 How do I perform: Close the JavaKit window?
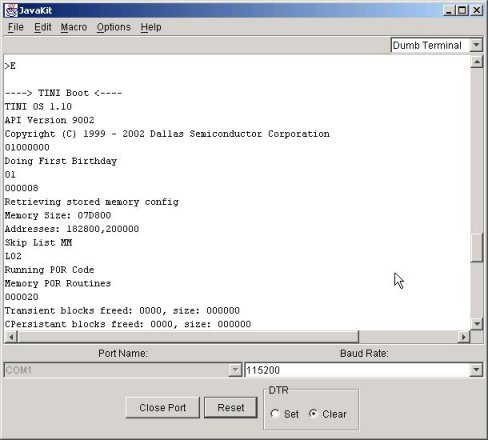pyautogui.click(x=477, y=11)
